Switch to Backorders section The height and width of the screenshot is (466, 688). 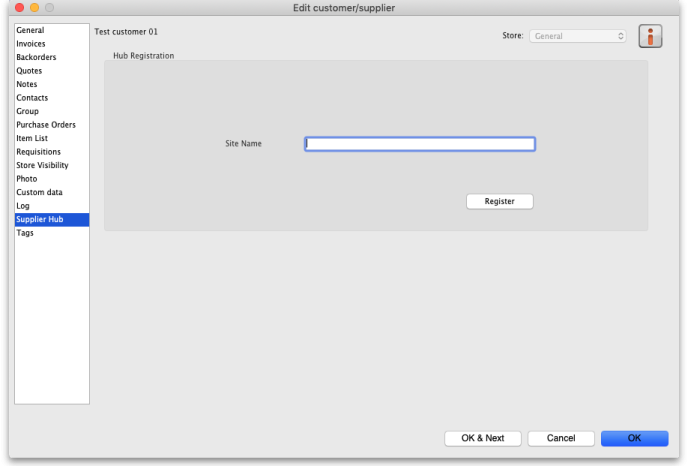(x=36, y=58)
